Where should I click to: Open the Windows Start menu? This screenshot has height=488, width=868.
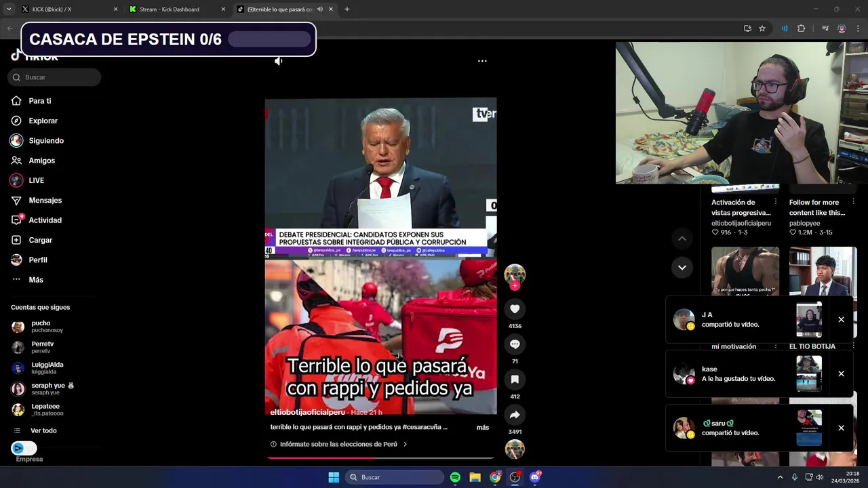pyautogui.click(x=334, y=477)
